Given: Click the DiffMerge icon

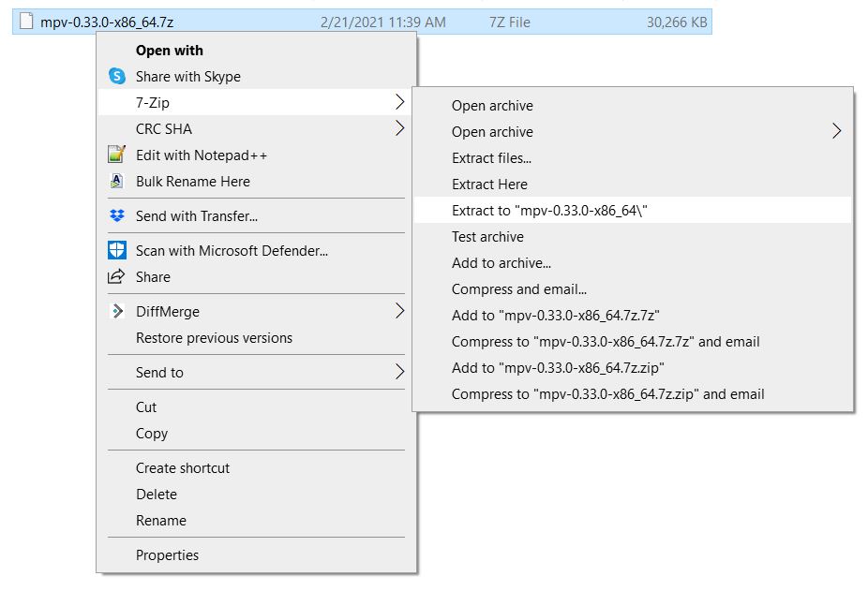Looking at the screenshot, I should (x=117, y=311).
